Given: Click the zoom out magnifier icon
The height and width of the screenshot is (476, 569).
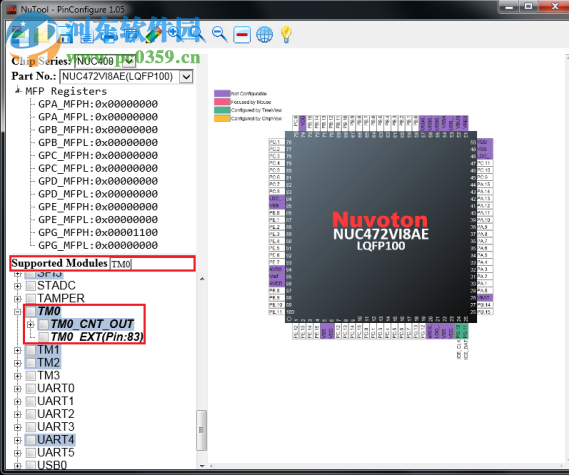Looking at the screenshot, I should click(219, 35).
